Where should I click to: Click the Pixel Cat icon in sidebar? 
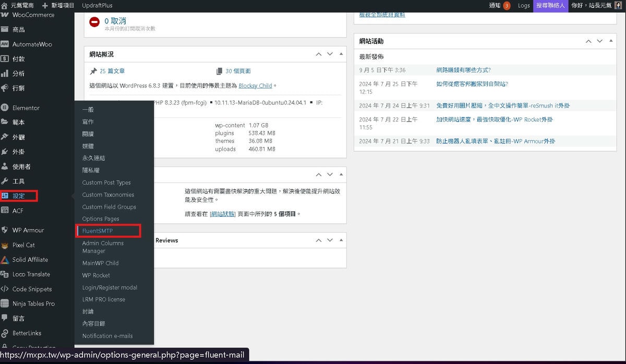coord(5,245)
